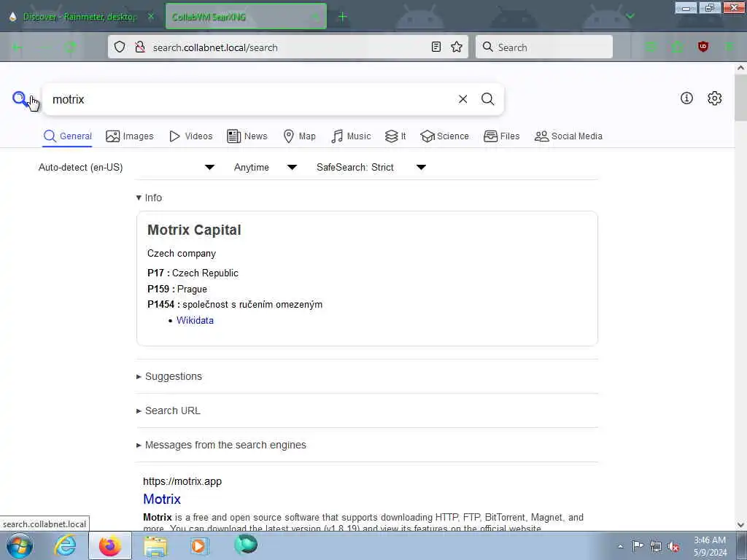The height and width of the screenshot is (560, 747).
Task: Click into the motrix query field
Action: coord(250,99)
